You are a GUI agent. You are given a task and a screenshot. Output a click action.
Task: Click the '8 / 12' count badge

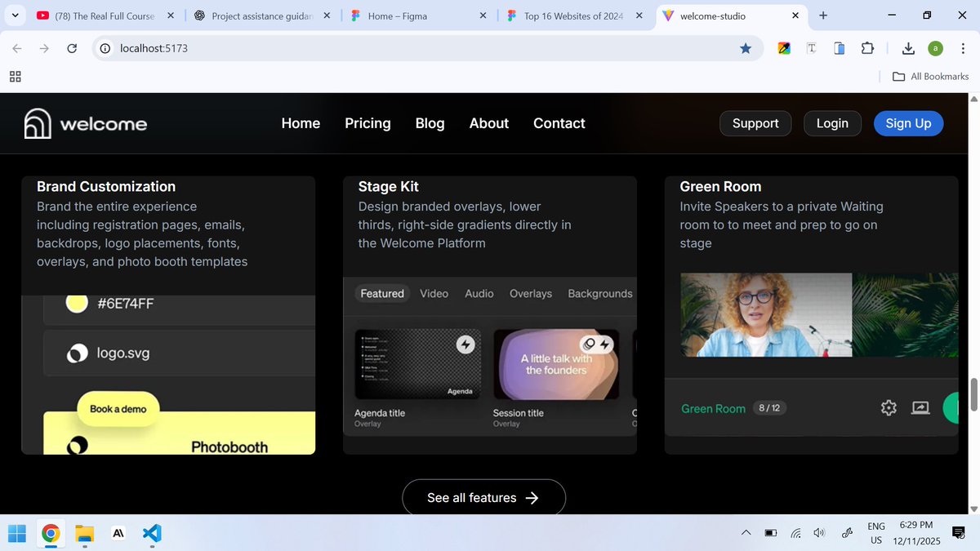pyautogui.click(x=769, y=407)
